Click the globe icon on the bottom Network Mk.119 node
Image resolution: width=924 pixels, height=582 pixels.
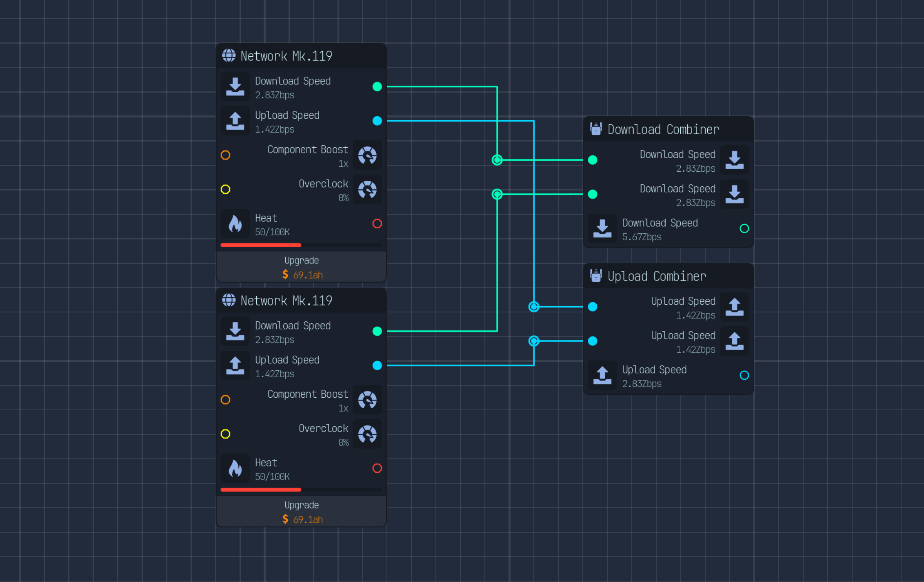coord(229,300)
